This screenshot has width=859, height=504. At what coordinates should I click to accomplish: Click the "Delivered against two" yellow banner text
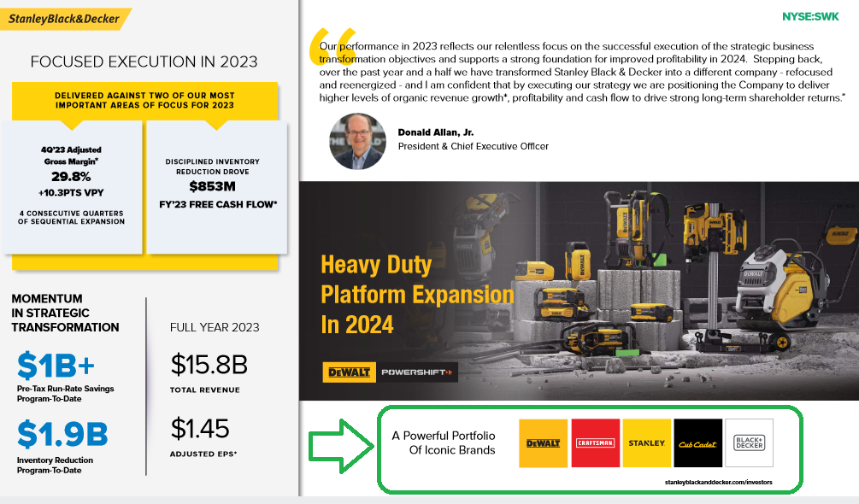click(x=144, y=100)
